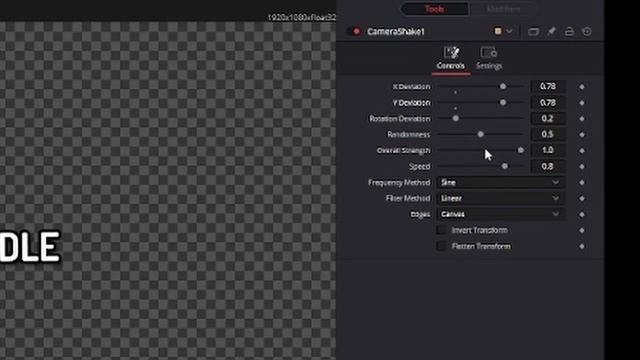The height and width of the screenshot is (360, 640).
Task: Click the X Deviation label
Action: (x=411, y=87)
